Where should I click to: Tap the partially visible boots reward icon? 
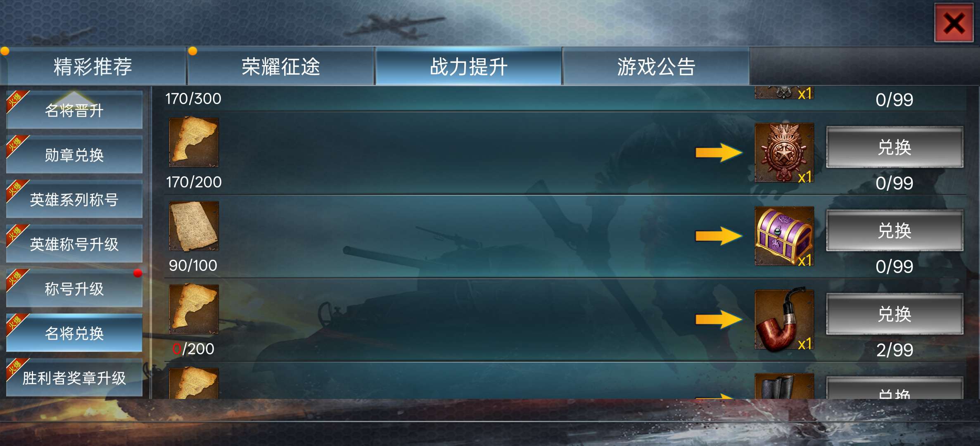[x=784, y=386]
